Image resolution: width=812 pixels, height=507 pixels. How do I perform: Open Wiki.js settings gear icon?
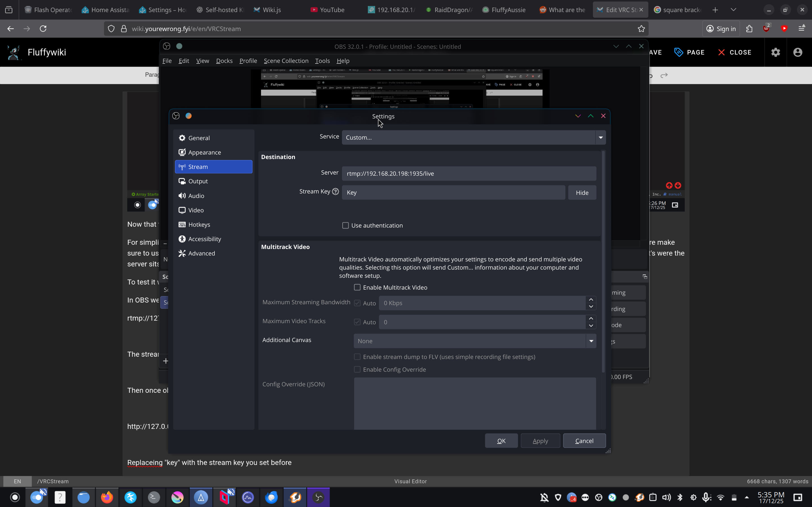(x=775, y=52)
